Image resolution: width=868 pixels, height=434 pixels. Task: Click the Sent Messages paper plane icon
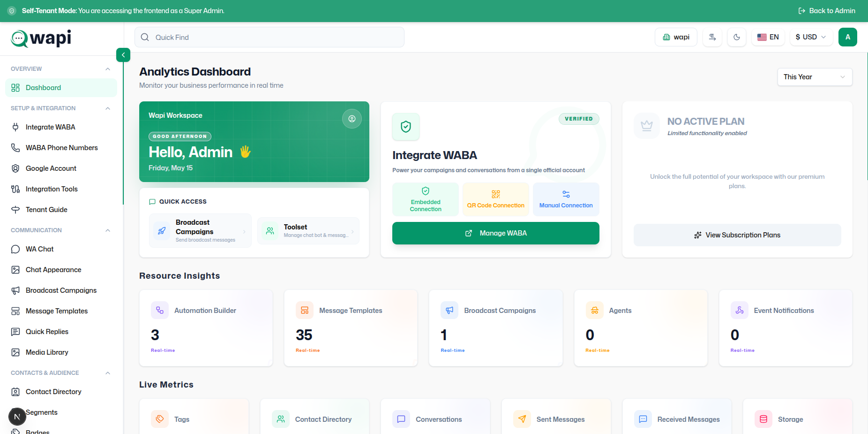tap(522, 419)
